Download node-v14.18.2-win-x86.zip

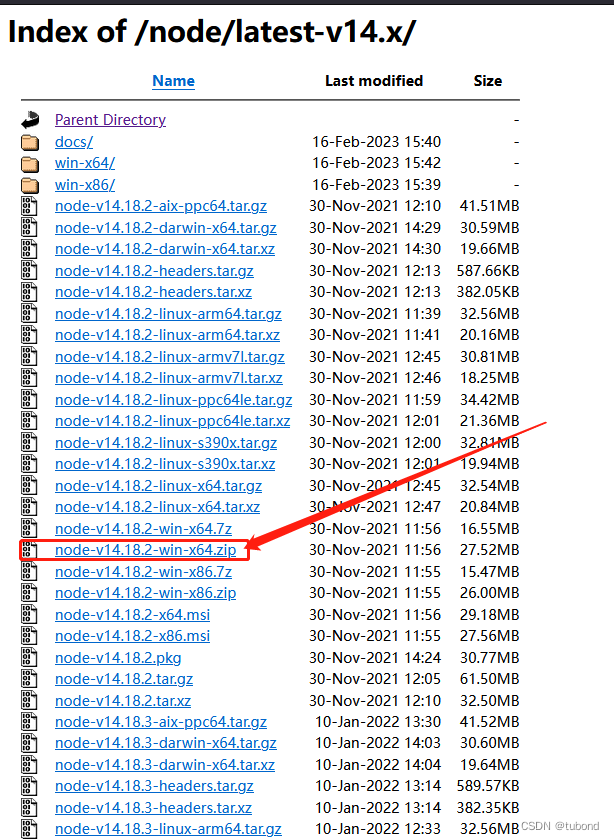pyautogui.click(x=145, y=593)
